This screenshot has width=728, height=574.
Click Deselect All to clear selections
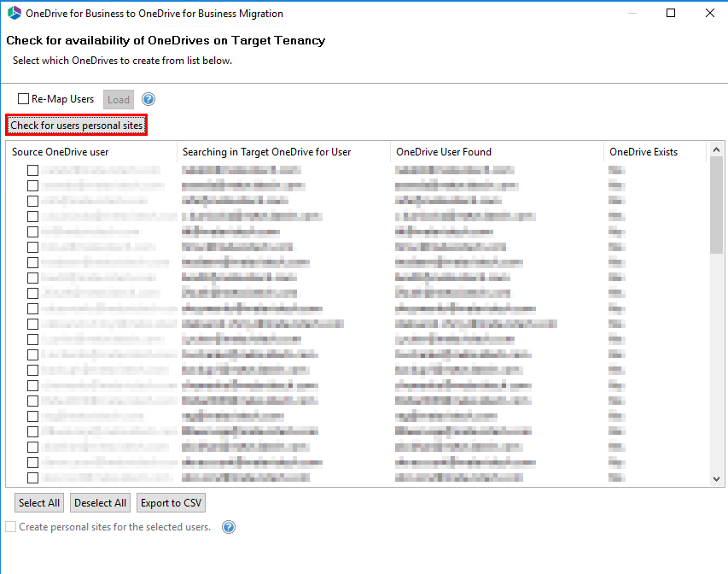[x=100, y=502]
